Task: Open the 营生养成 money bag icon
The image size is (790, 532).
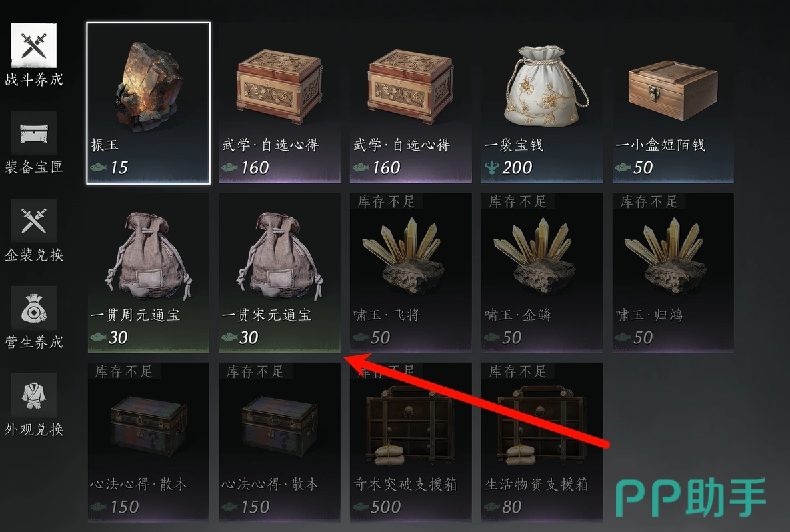Action: click(34, 308)
